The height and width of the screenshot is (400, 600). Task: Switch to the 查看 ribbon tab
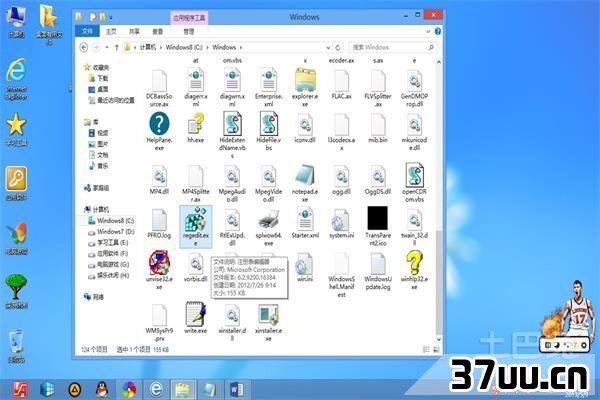[157, 31]
